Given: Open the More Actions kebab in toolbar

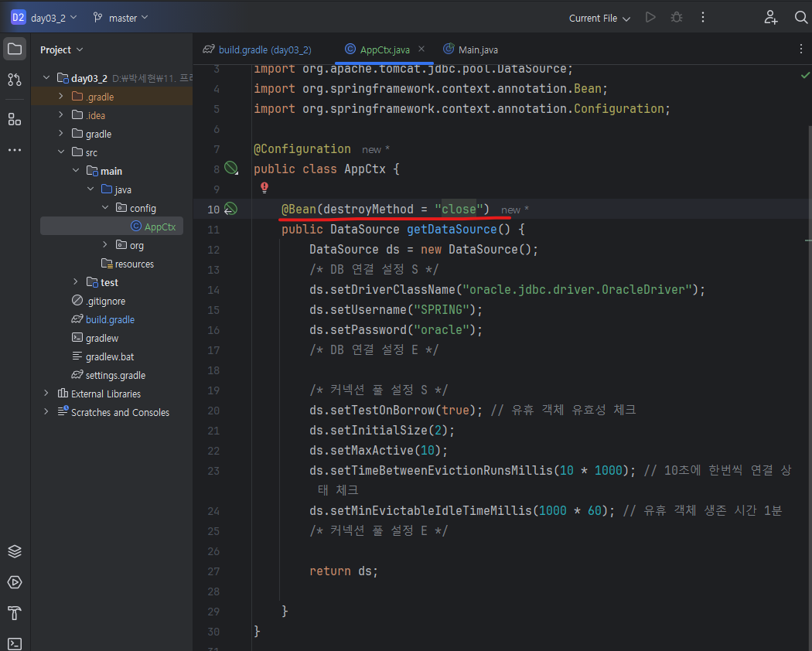Looking at the screenshot, I should [703, 17].
